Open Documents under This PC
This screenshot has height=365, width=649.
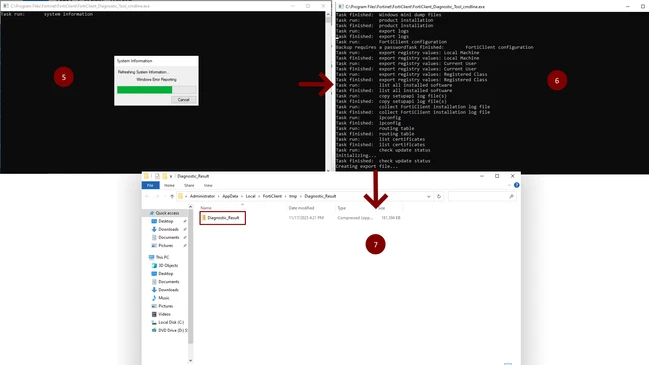168,282
